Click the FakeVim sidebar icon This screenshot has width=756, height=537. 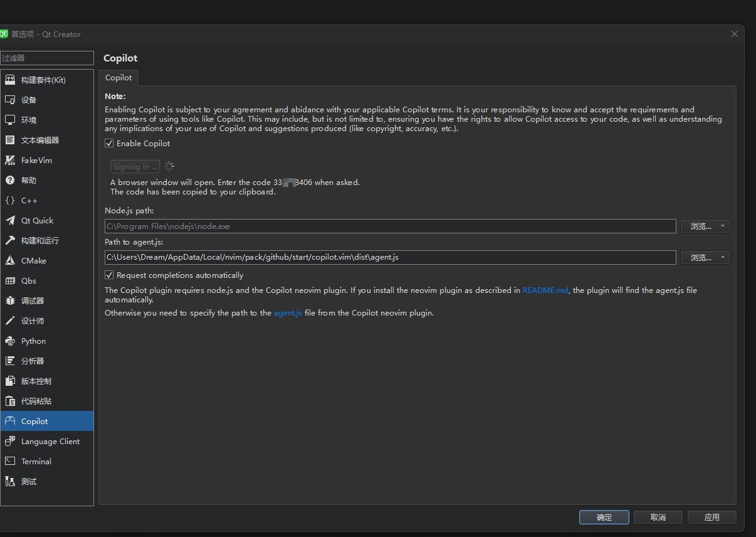point(10,160)
